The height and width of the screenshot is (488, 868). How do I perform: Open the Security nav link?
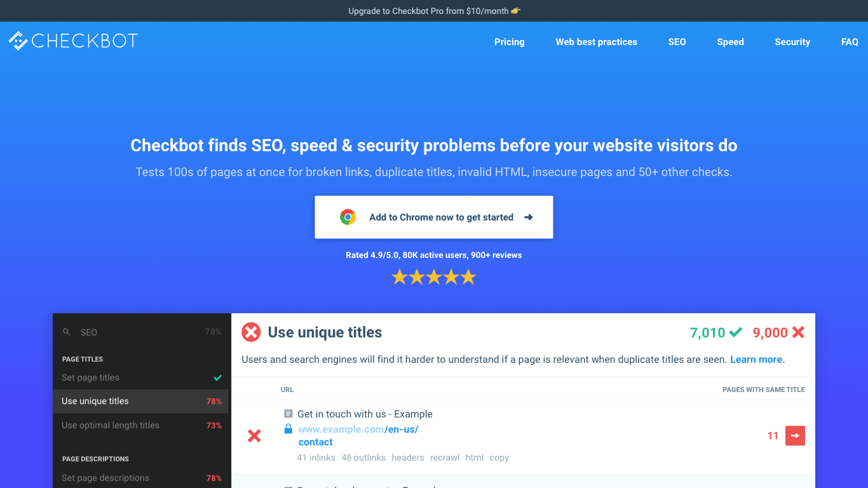click(x=792, y=42)
